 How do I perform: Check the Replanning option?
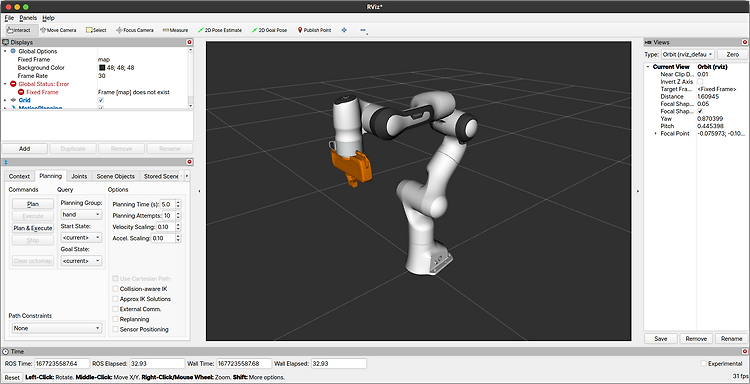click(115, 319)
